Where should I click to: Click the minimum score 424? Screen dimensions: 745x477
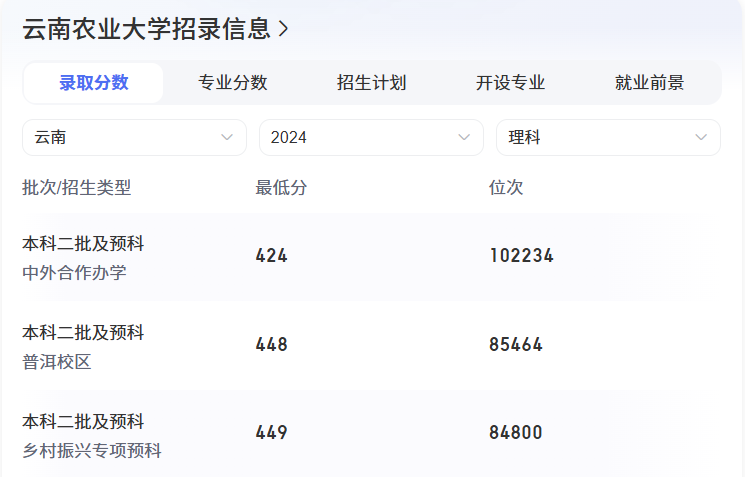click(x=271, y=256)
